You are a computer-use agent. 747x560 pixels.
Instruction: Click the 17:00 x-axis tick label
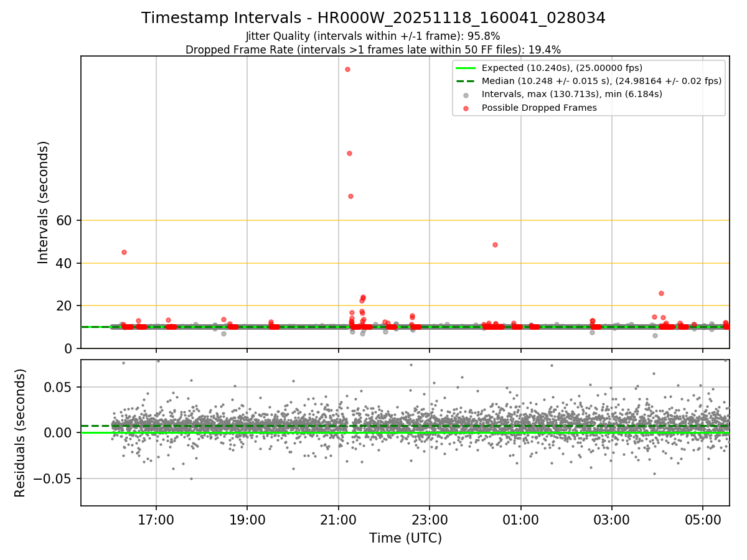[x=156, y=519]
